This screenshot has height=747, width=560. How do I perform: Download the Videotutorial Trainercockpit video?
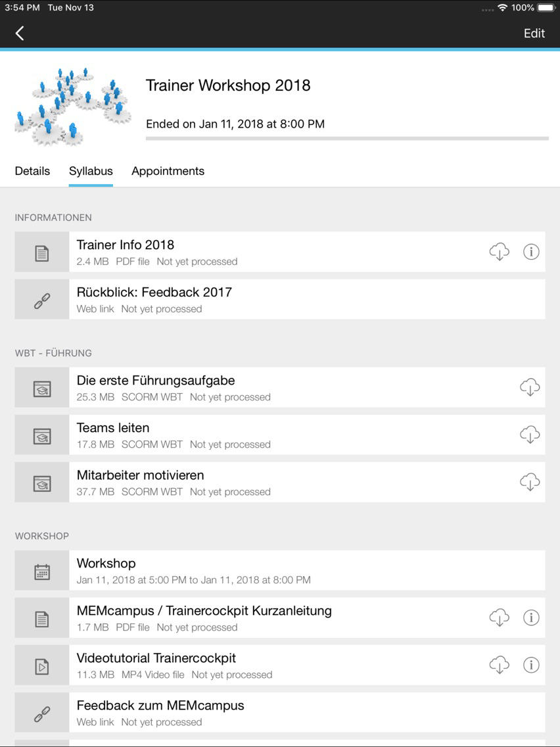click(499, 665)
